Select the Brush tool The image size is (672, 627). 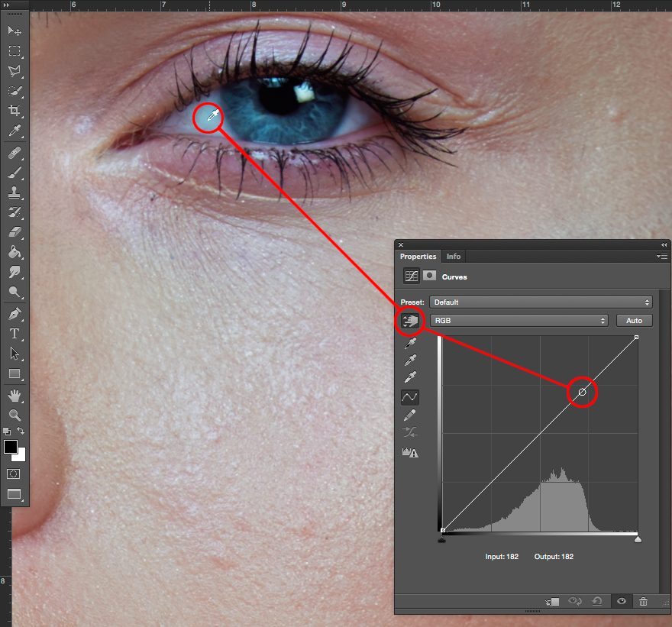[x=15, y=173]
